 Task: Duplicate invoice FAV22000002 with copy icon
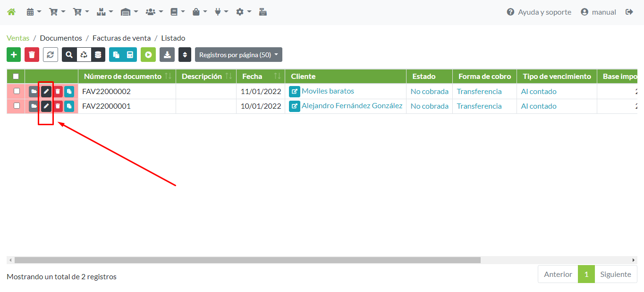click(x=69, y=91)
